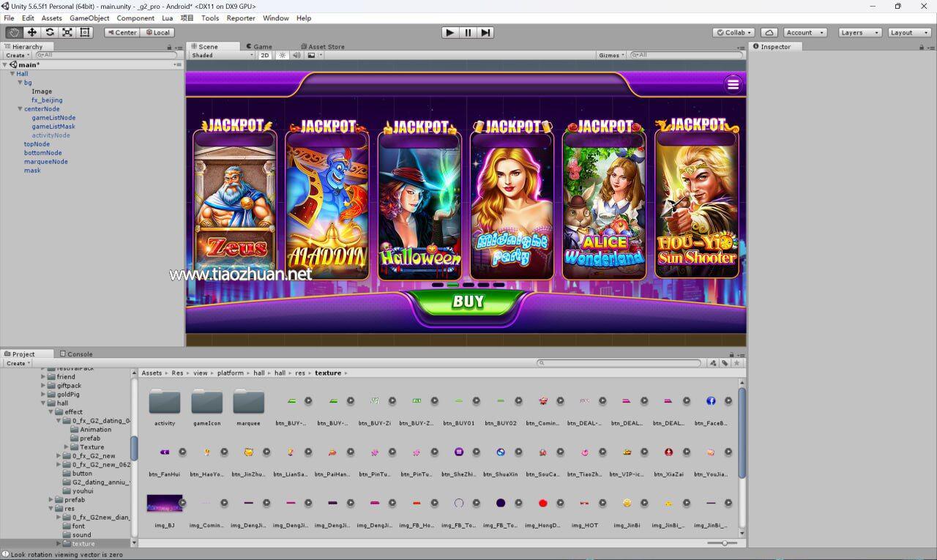Toggle scene lighting

coord(283,55)
